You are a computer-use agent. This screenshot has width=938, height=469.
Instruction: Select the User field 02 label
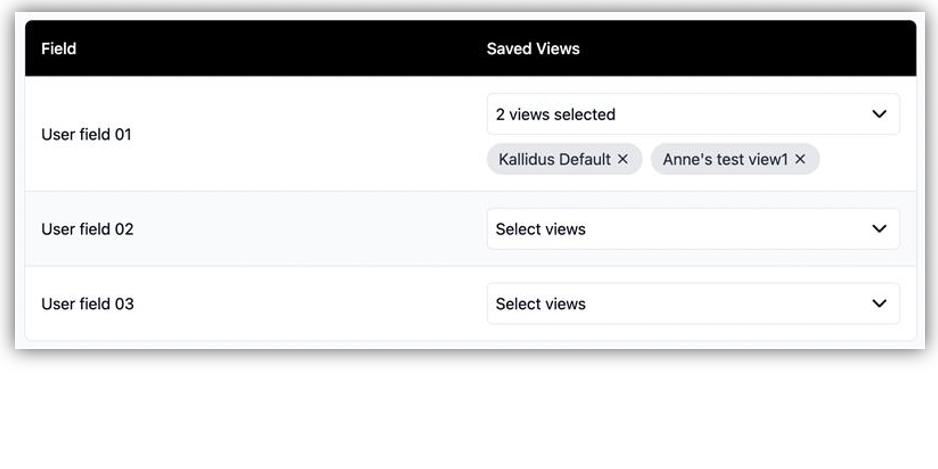pos(87,229)
